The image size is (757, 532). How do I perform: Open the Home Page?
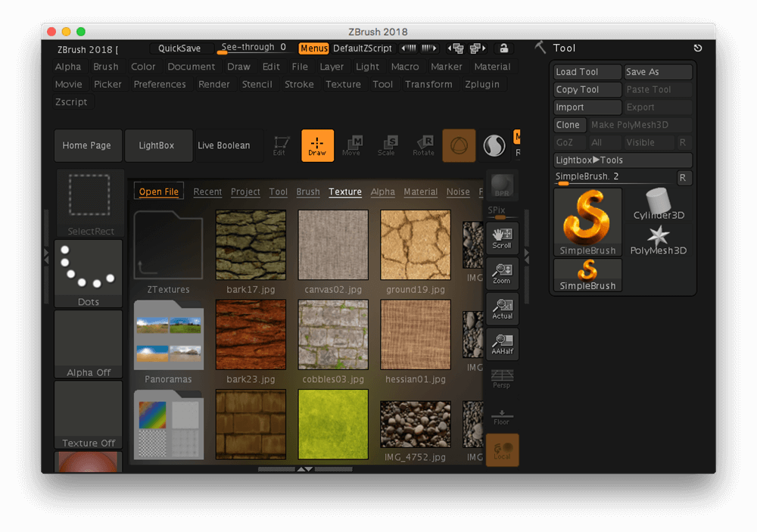[87, 145]
